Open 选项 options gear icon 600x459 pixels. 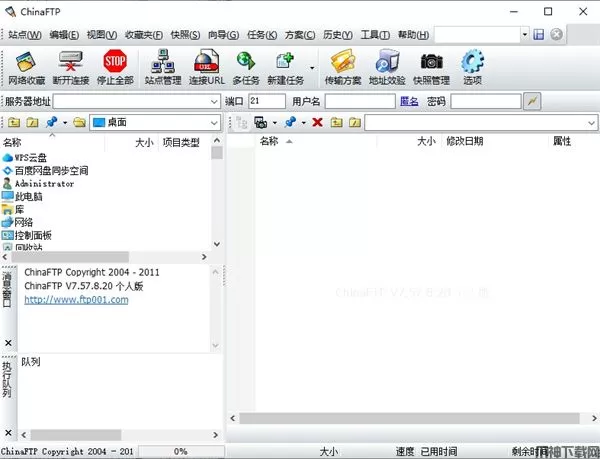click(472, 67)
